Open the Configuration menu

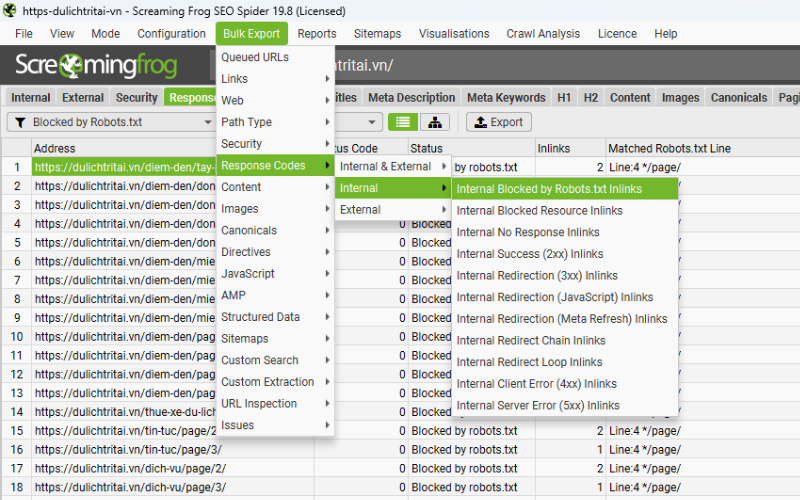(171, 34)
